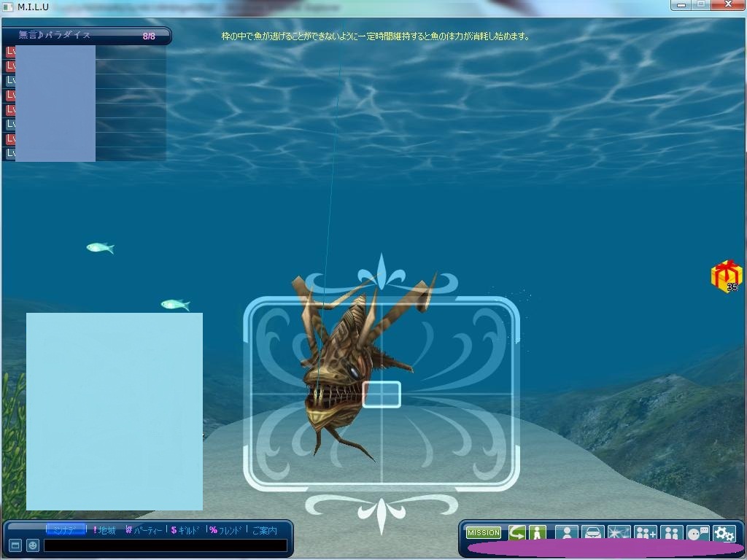747x560 pixels.
Task: Click the add party member icon
Action: coord(646,533)
